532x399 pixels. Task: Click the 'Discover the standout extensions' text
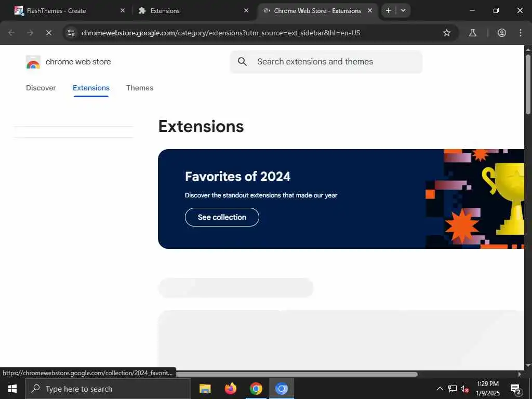tap(261, 195)
